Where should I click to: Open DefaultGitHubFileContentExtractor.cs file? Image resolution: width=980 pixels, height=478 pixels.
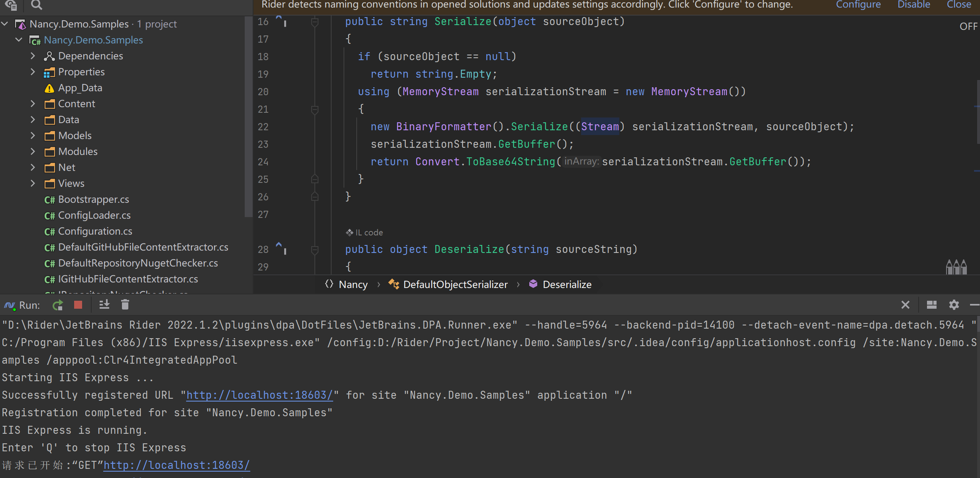point(143,247)
